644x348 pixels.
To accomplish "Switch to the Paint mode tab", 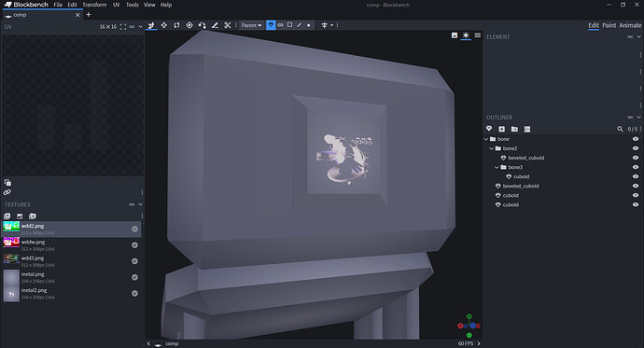I will coord(609,25).
